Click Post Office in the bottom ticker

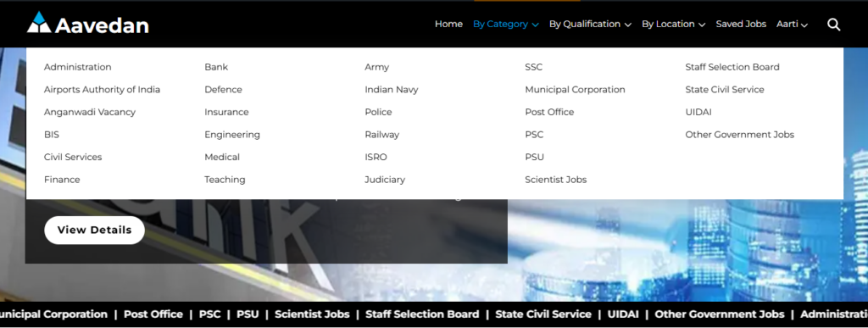point(153,314)
